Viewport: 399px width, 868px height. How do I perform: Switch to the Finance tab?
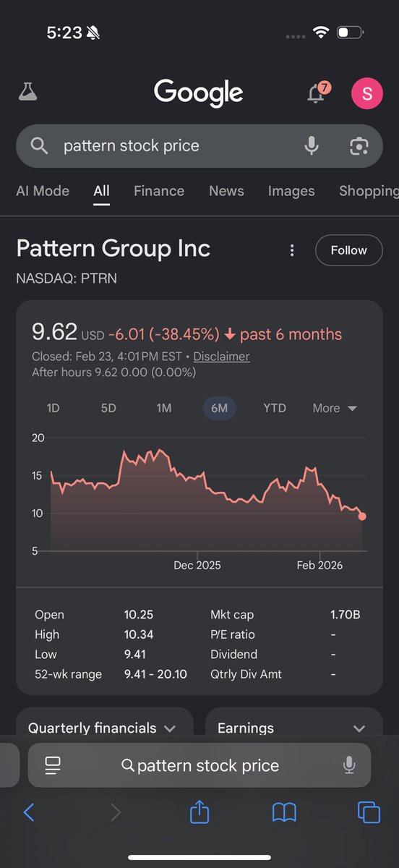coord(159,191)
